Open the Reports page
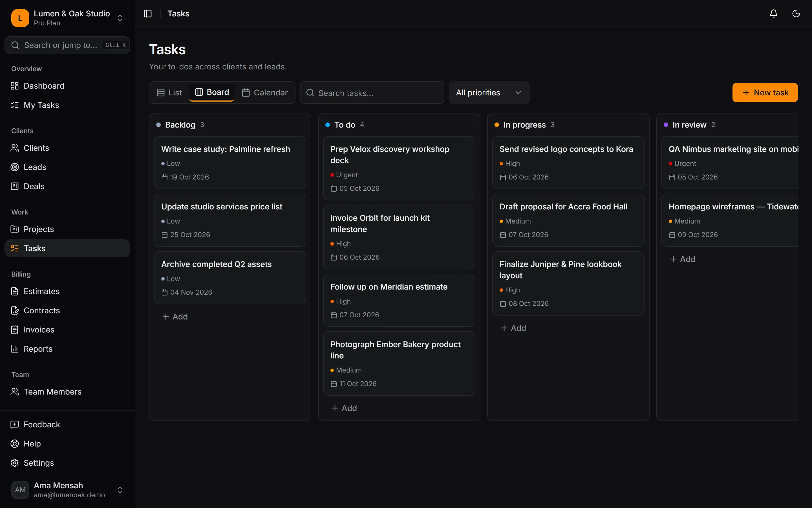Image resolution: width=812 pixels, height=508 pixels. point(67,349)
